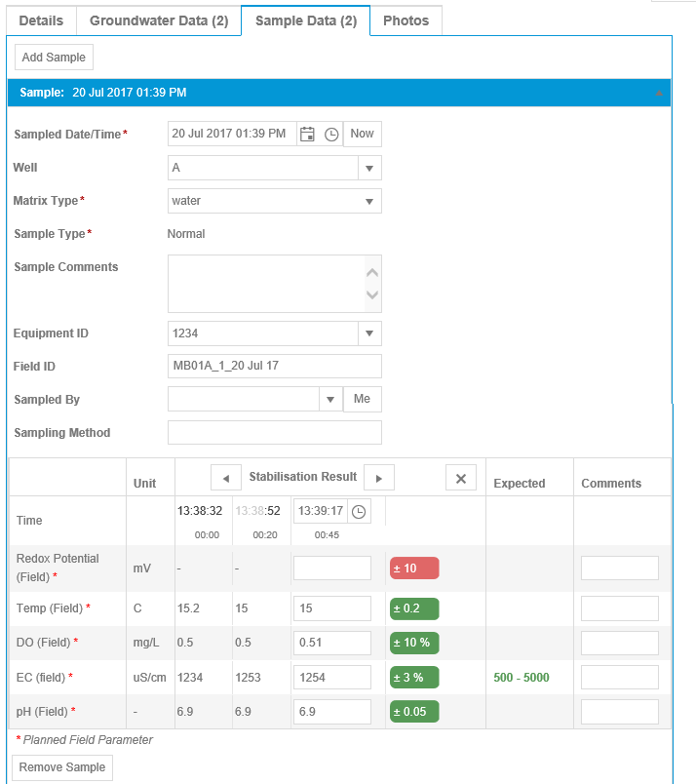Click the red ± 10 stabilisation badge
696x784 pixels.
(x=414, y=568)
